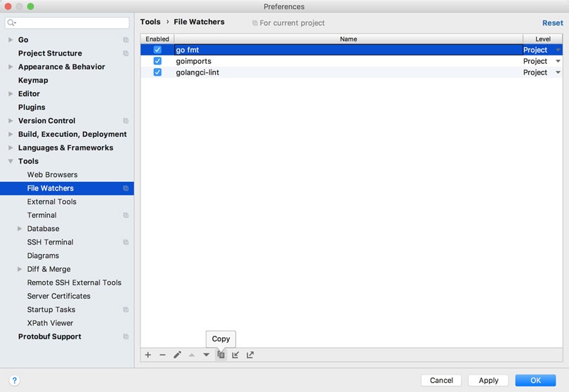Expand the Database subsection
This screenshot has width=569, height=392.
[x=20, y=228]
